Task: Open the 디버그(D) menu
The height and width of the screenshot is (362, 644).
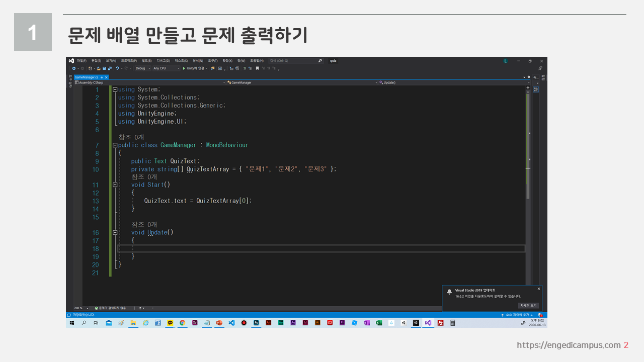Action: (x=163, y=61)
